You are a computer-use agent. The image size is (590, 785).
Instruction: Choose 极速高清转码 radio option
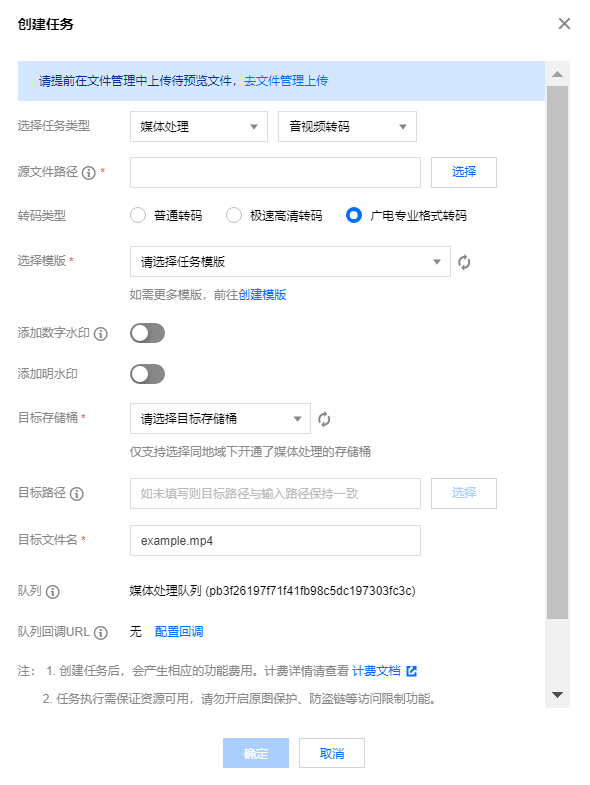234,216
